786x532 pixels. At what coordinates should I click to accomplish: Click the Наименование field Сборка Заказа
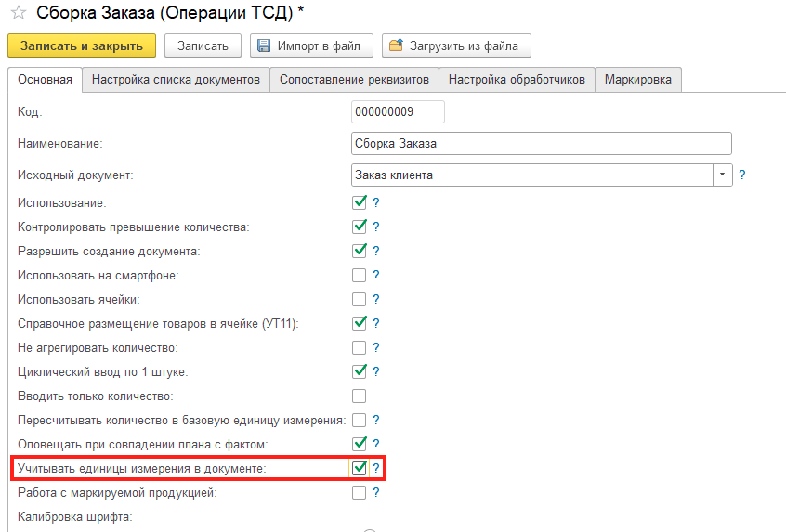(542, 143)
